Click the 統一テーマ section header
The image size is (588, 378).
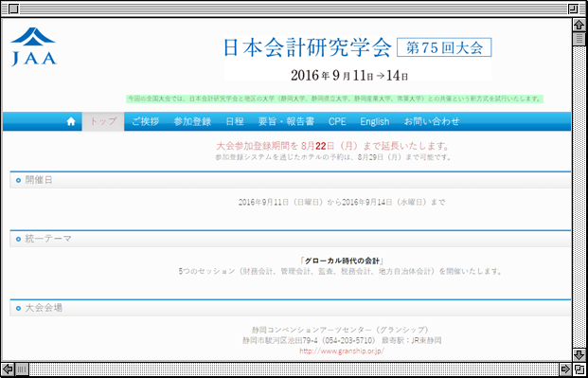tap(291, 239)
